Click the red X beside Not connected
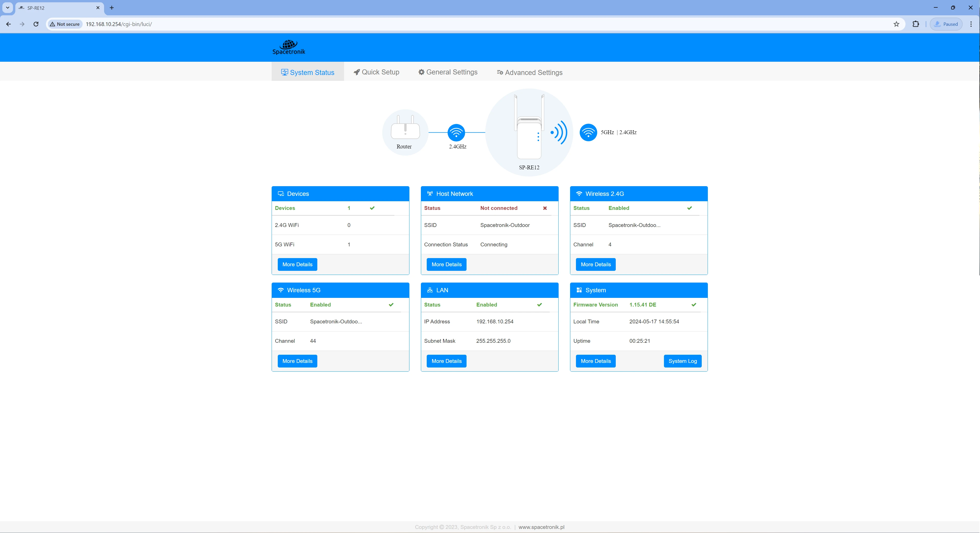 545,208
